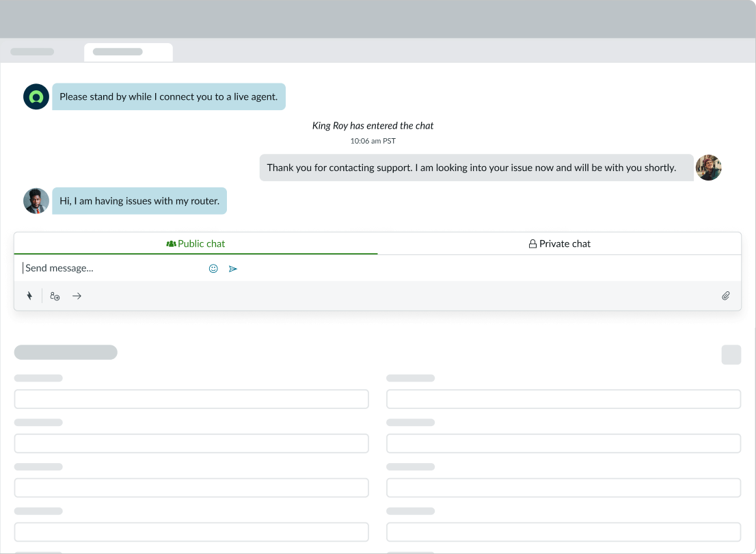Open quick actions lightning bolt icon
Image resolution: width=756 pixels, height=554 pixels.
point(29,296)
